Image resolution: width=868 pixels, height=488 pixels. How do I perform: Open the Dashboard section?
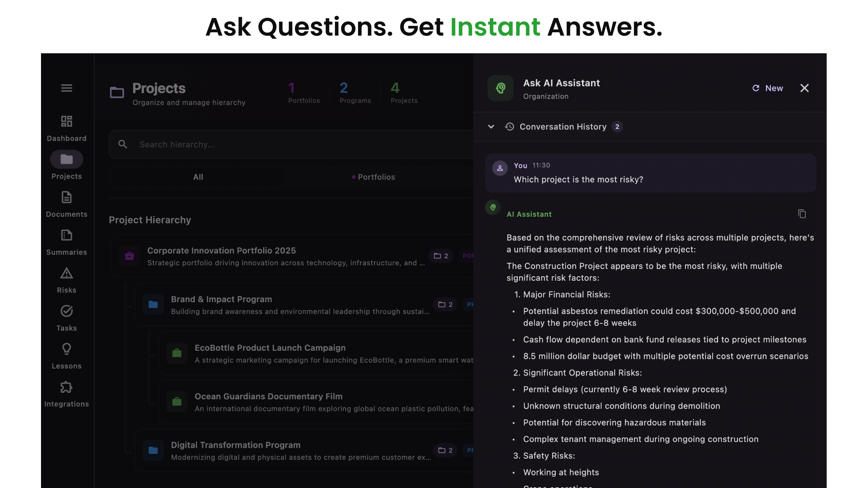(66, 128)
